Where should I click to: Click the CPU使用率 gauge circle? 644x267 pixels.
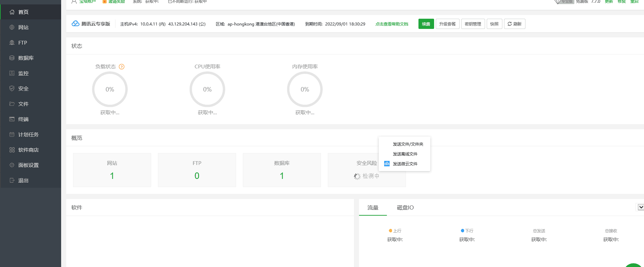pyautogui.click(x=207, y=89)
